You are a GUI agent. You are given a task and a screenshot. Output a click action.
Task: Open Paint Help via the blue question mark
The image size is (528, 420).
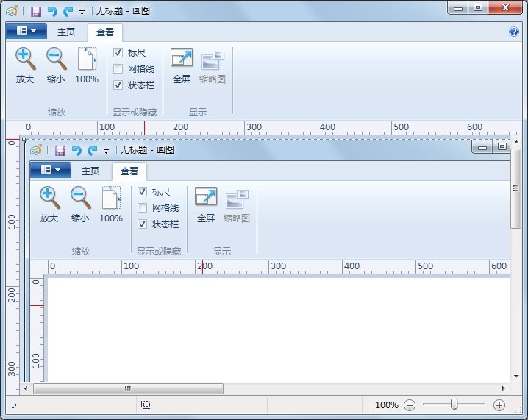click(514, 32)
